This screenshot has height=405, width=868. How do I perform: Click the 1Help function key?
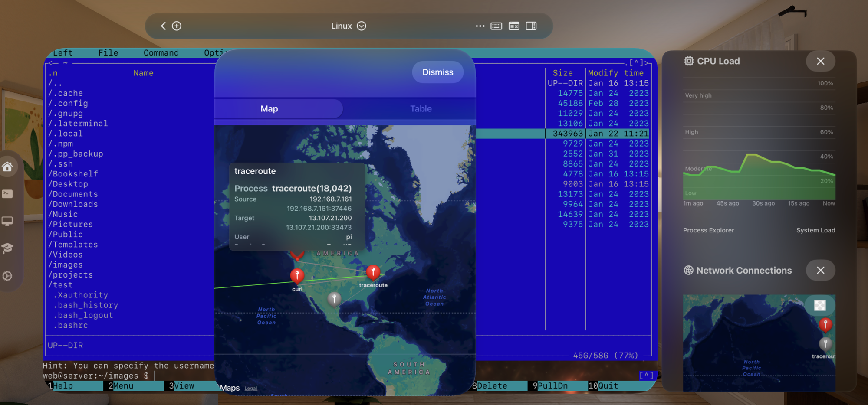pos(75,386)
